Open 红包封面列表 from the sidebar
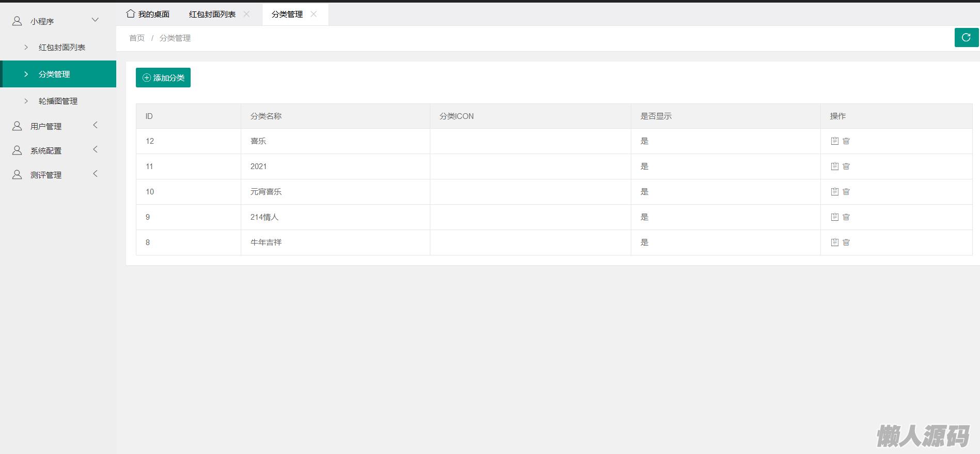This screenshot has height=454, width=980. pos(61,48)
